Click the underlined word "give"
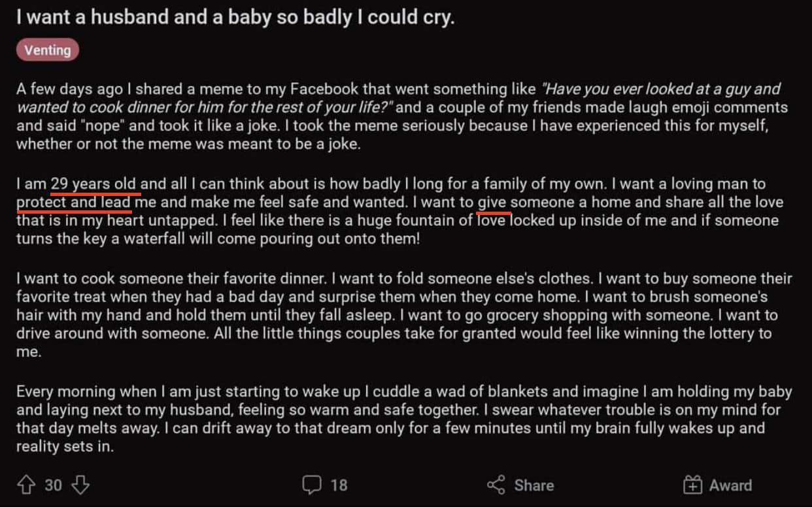 [x=493, y=203]
